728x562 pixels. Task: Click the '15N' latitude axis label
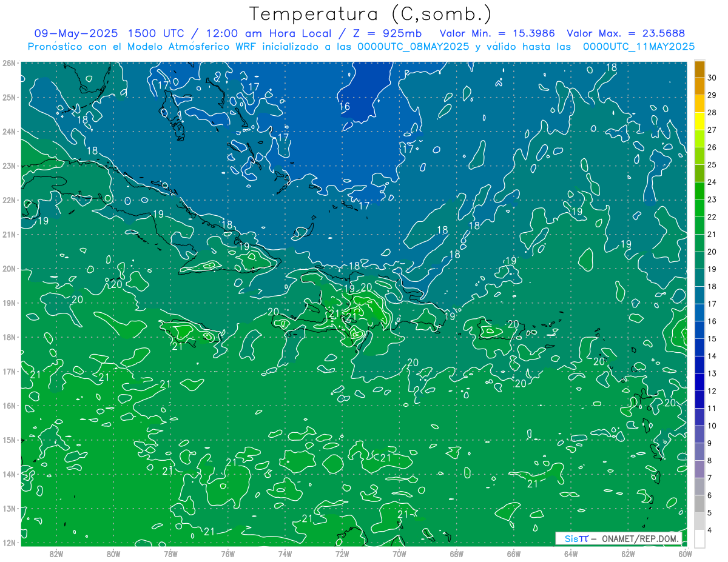[9, 440]
